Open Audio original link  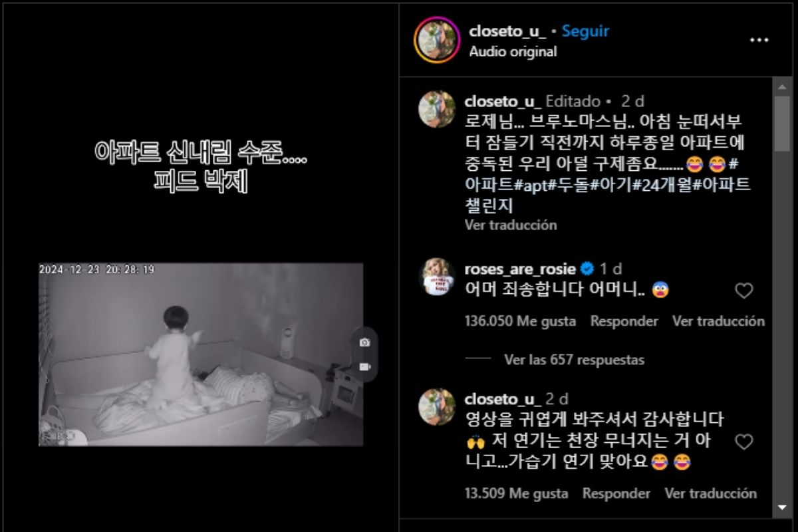coord(513,51)
